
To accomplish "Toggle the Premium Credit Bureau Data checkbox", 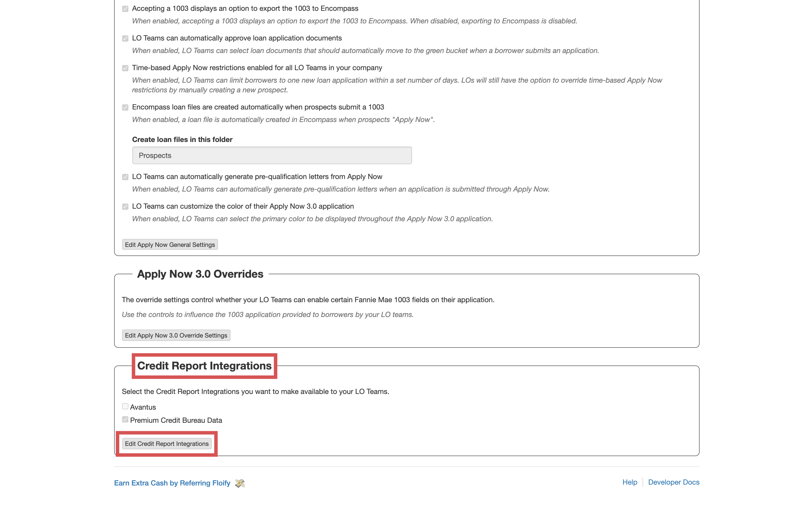I will coord(125,420).
